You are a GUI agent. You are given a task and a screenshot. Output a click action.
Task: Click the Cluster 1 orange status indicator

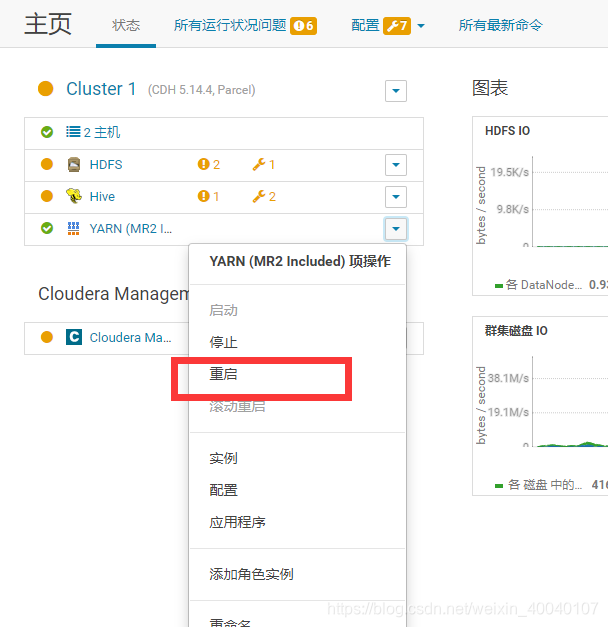click(46, 88)
